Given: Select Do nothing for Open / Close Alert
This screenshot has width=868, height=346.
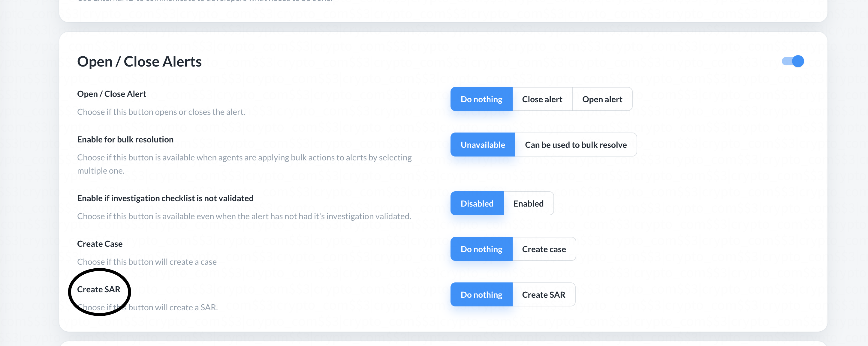Looking at the screenshot, I should 481,99.
